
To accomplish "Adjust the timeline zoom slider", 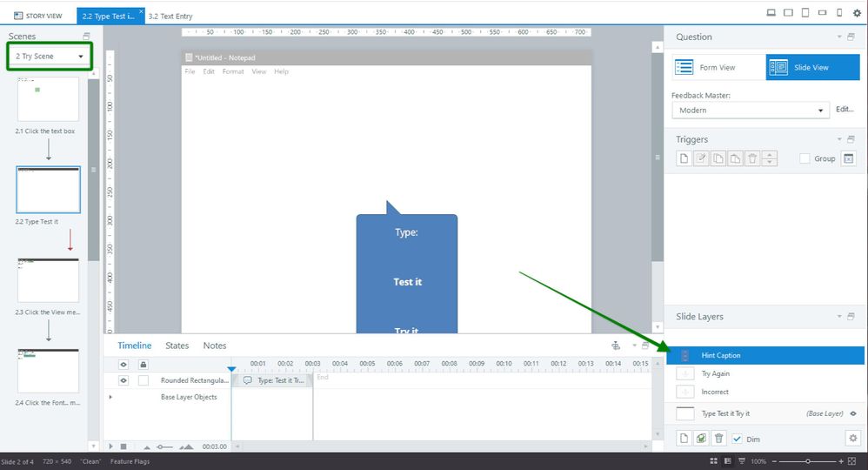I will coord(165,446).
